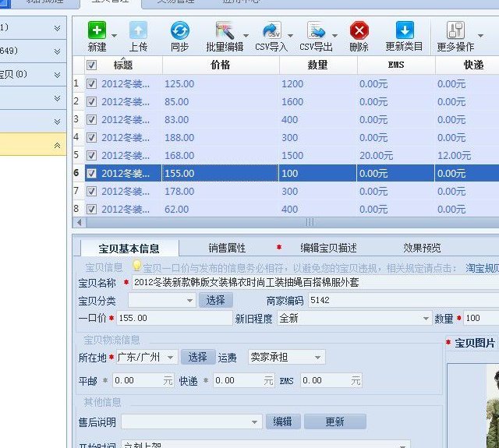Click 编辑 button for 售后说明
Screen dimensions: 499x448
[x=282, y=422]
